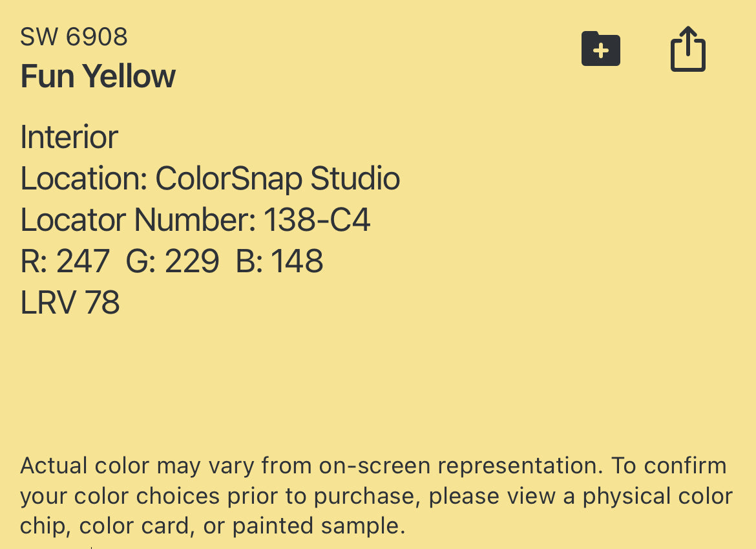Click the 'your color choices prior to purchase' line
756x549 pixels.
[x=377, y=496]
